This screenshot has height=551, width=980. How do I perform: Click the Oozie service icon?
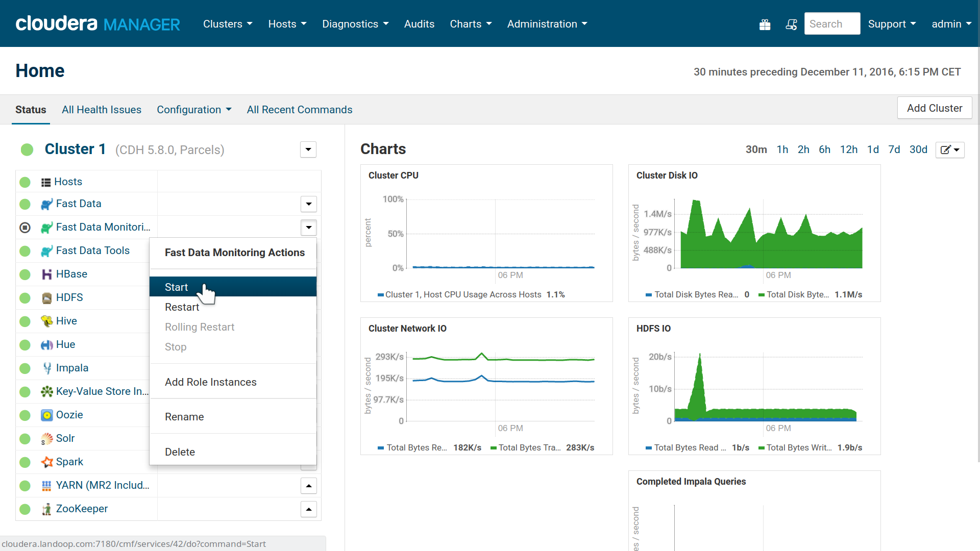coord(46,415)
